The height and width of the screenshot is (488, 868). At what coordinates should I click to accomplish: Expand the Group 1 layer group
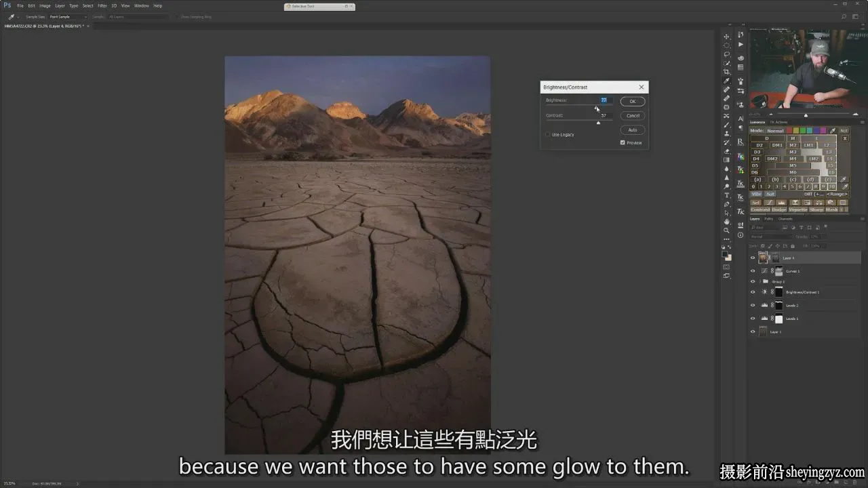pyautogui.click(x=760, y=281)
